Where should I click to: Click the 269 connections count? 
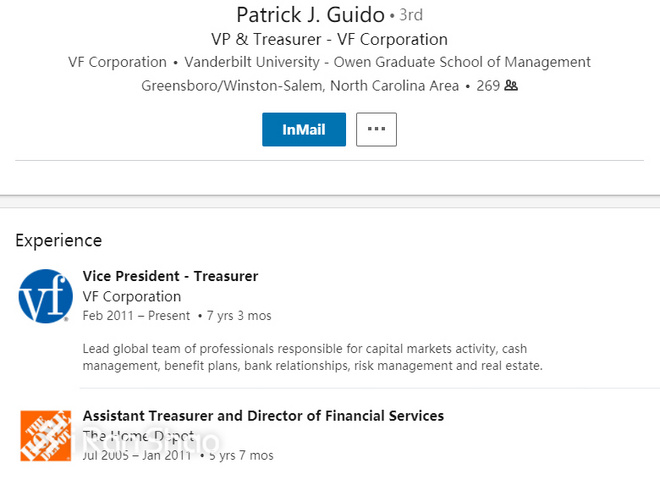[487, 86]
